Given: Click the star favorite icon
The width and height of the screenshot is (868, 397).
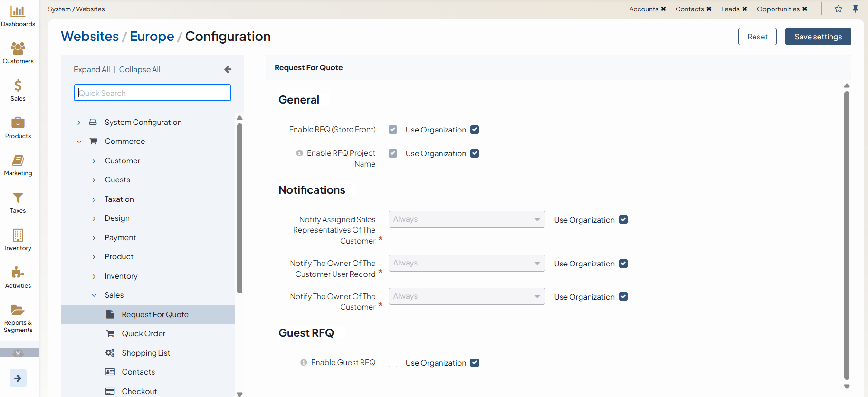Looking at the screenshot, I should pos(839,9).
